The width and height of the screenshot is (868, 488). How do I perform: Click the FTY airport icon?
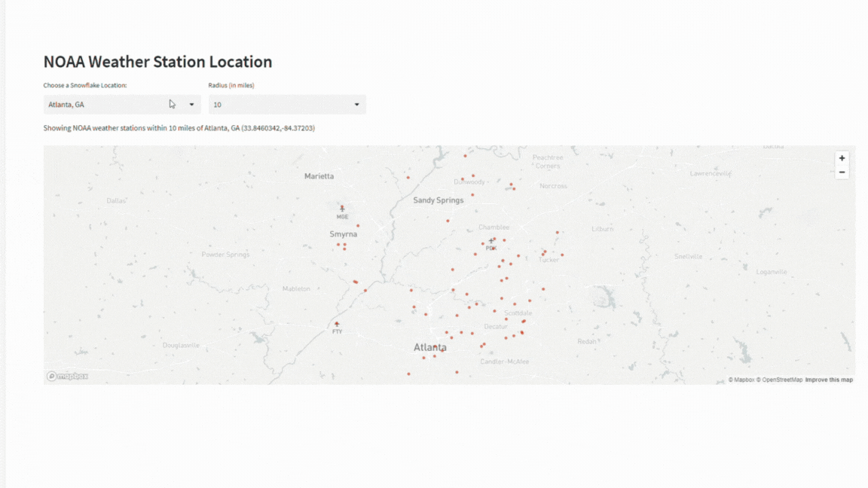click(x=337, y=325)
